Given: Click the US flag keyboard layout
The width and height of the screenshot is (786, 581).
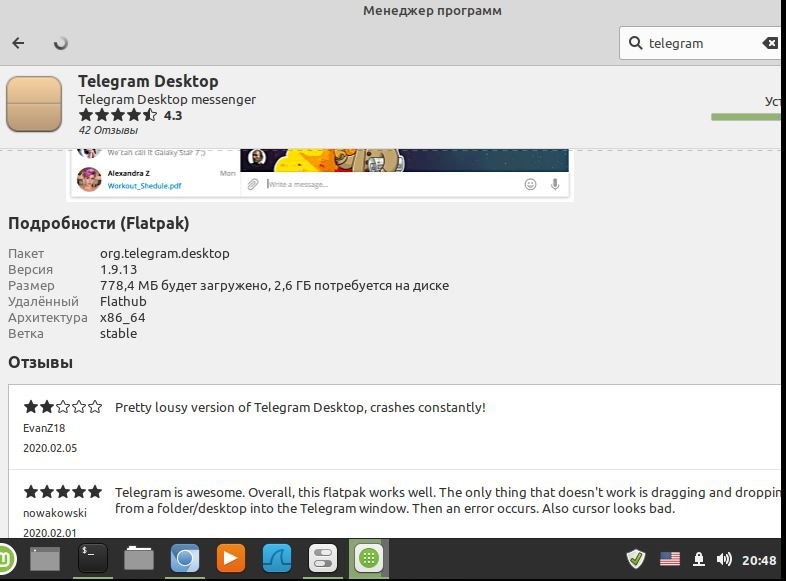Looking at the screenshot, I should tap(670, 559).
